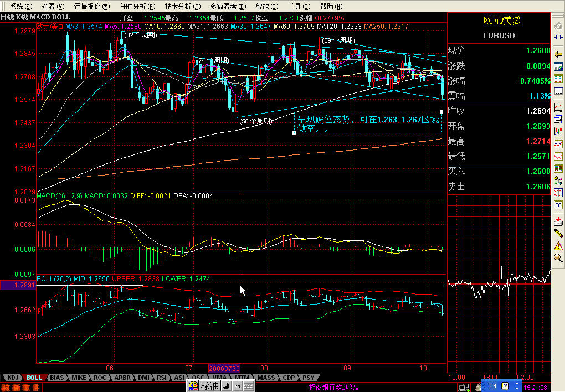The height and width of the screenshot is (392, 565).
Task: Click the data download icon with red arrow
Action: [558, 221]
